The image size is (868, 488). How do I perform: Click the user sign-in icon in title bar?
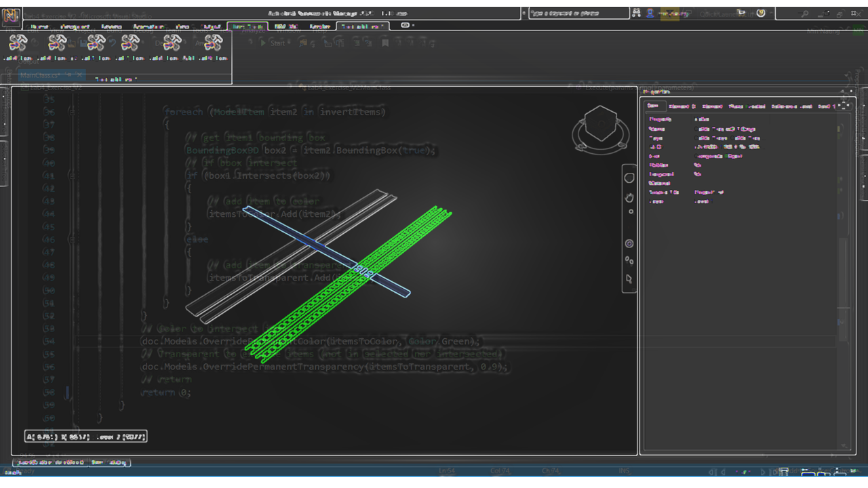(650, 13)
